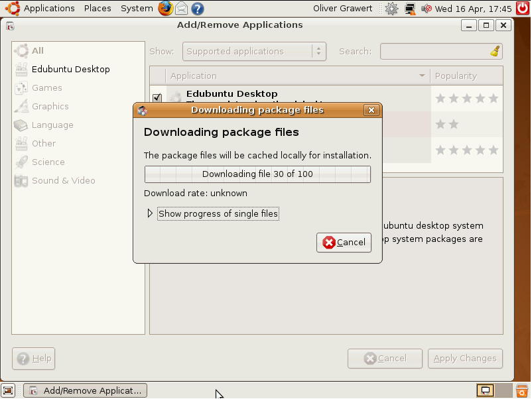
Task: Select the Games category icon
Action: click(21, 87)
